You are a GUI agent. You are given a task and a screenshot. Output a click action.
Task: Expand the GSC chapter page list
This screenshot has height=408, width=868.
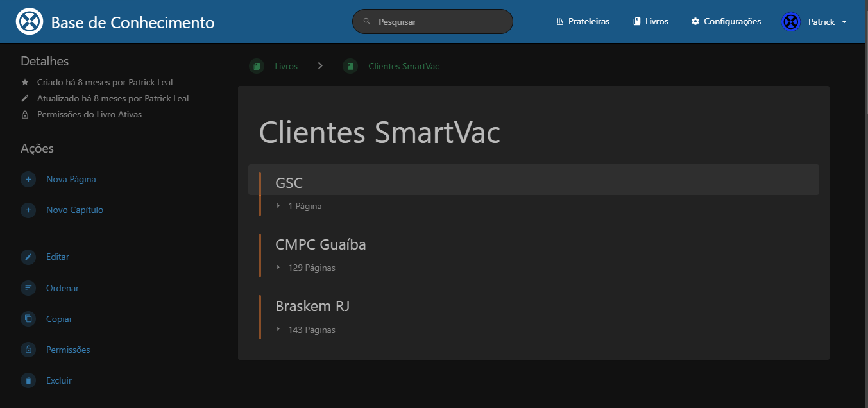pyautogui.click(x=299, y=206)
